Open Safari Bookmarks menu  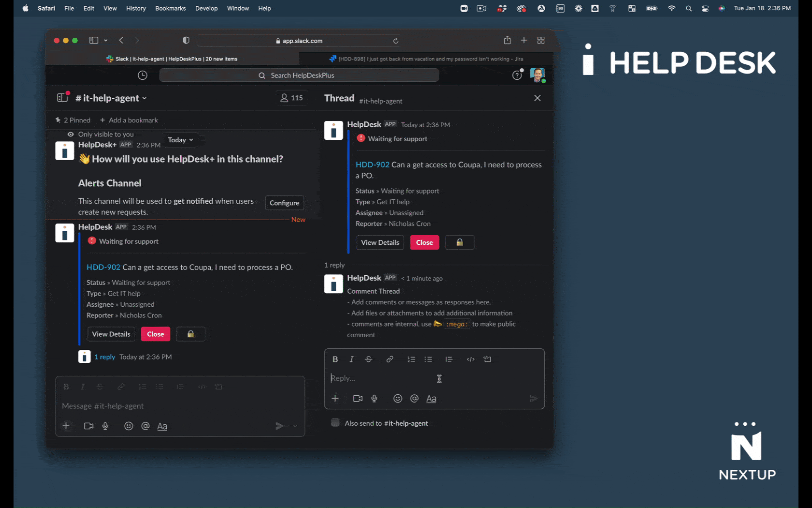click(x=170, y=8)
